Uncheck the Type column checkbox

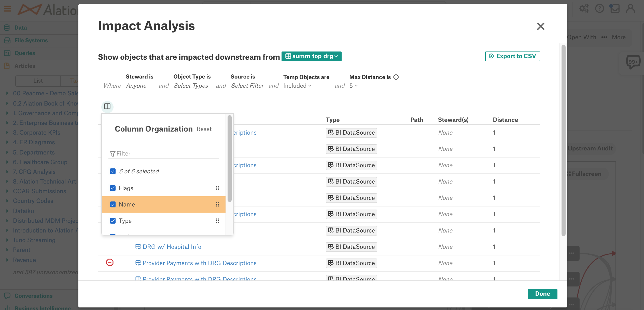[113, 221]
